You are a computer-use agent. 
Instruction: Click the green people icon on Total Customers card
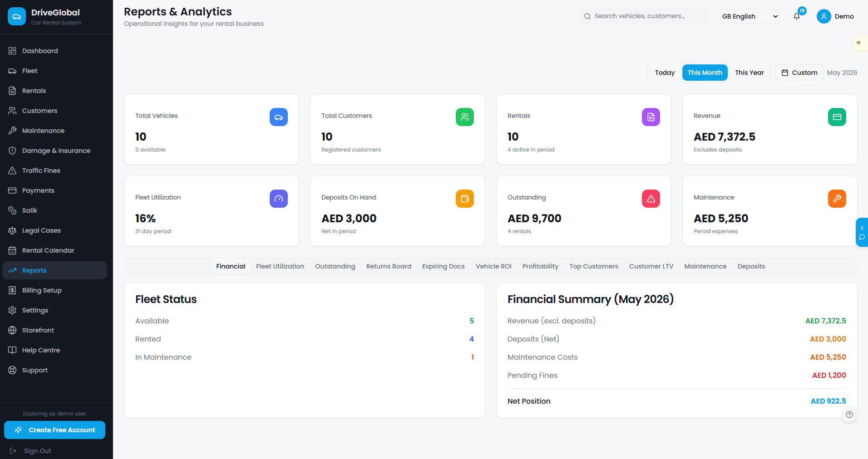[465, 117]
